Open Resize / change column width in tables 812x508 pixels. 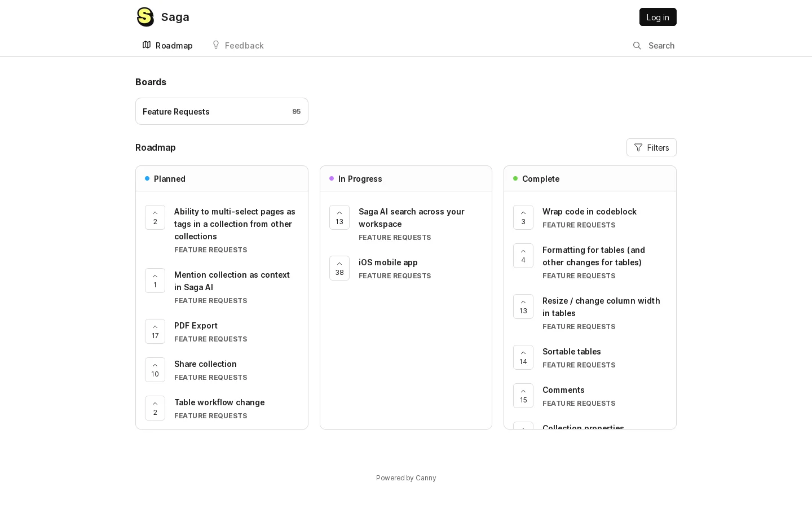(601, 307)
